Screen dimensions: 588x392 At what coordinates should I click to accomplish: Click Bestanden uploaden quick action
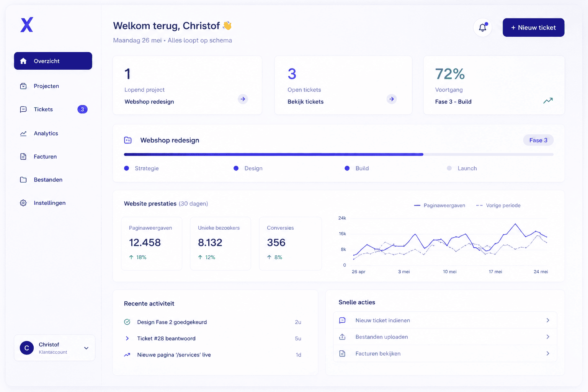445,337
